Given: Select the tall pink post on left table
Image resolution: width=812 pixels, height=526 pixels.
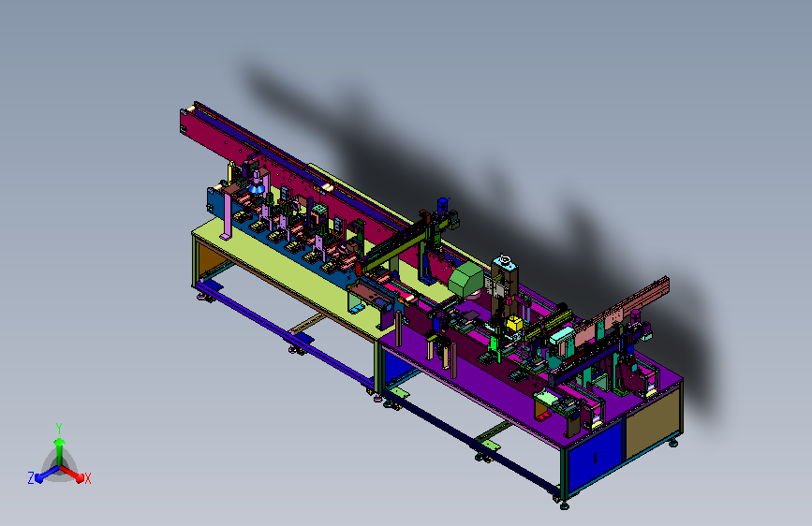Looking at the screenshot, I should (227, 213).
